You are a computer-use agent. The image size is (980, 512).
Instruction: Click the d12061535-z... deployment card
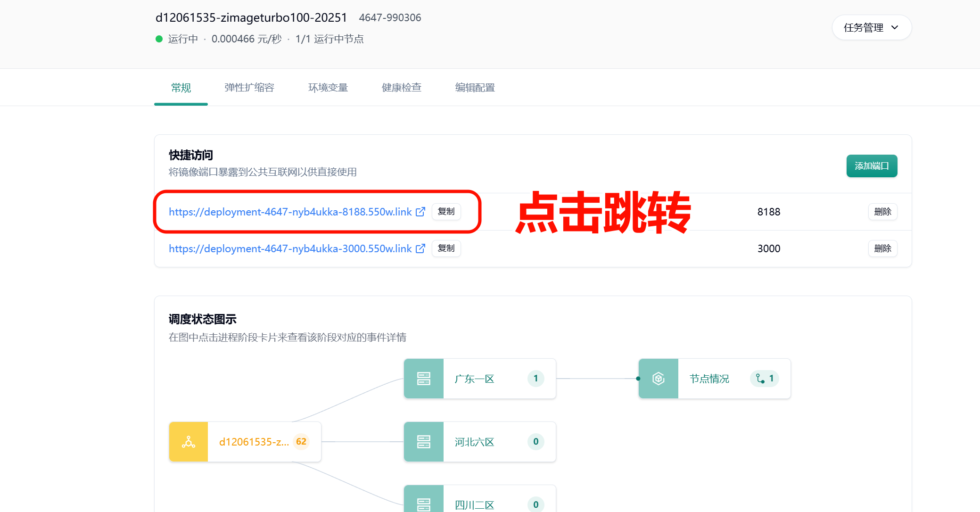point(254,442)
